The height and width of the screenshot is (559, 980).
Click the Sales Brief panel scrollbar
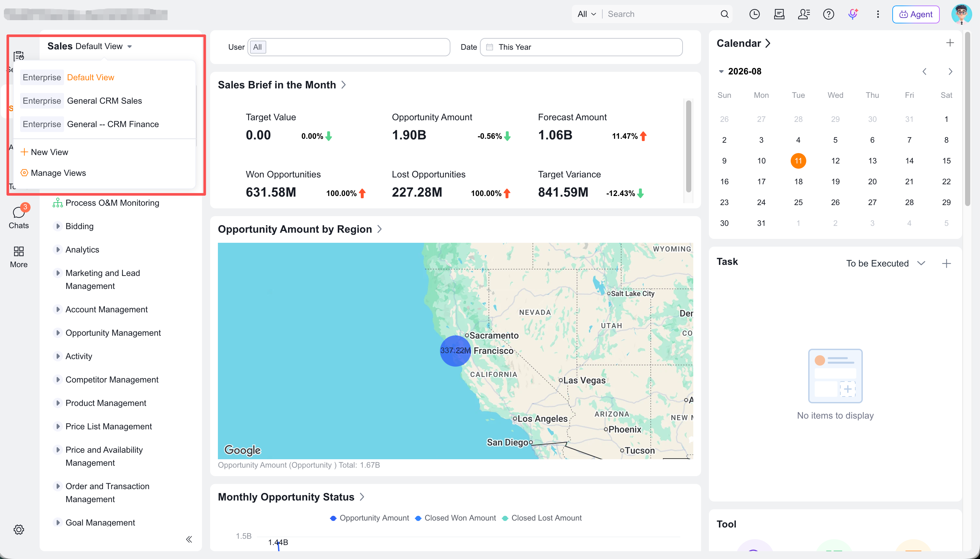tap(688, 146)
